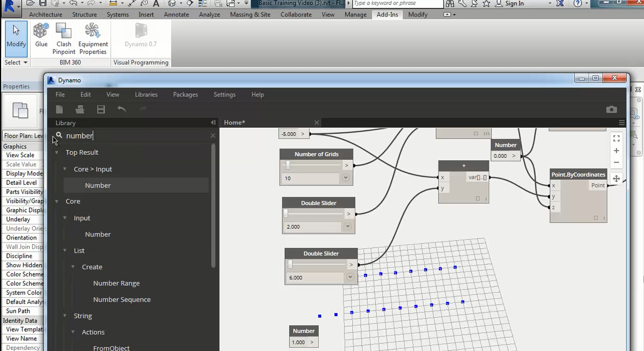Select the Number Sequence library item
This screenshot has height=351, width=644.
[122, 299]
